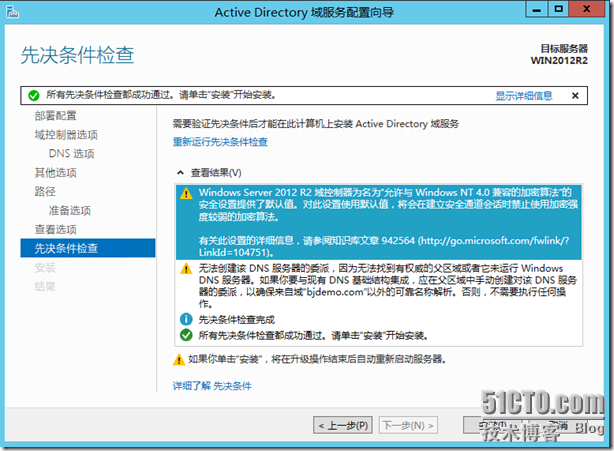This screenshot has width=614, height=451.
Task: Go to the 部署配置 step
Action: (55, 116)
